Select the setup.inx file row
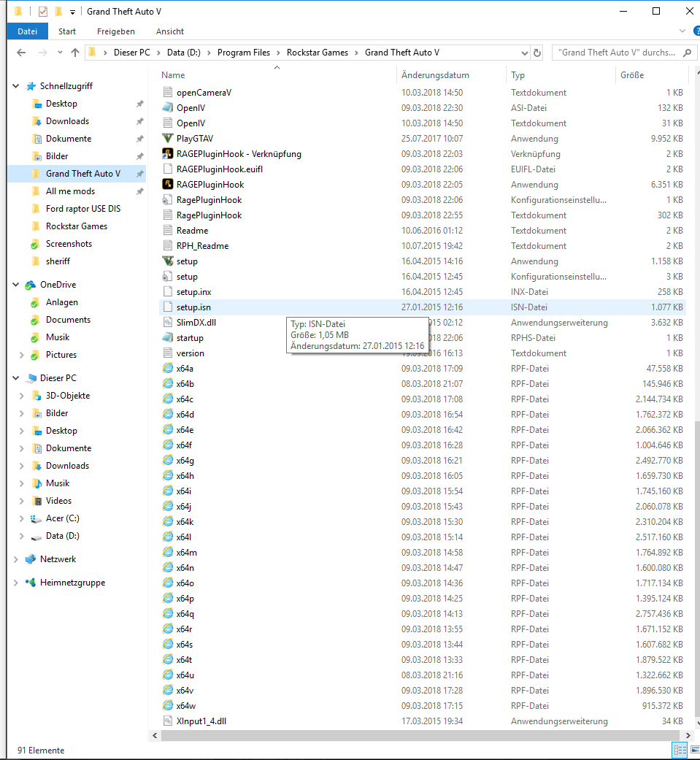Screen dimensions: 700x760 [x=422, y=292]
